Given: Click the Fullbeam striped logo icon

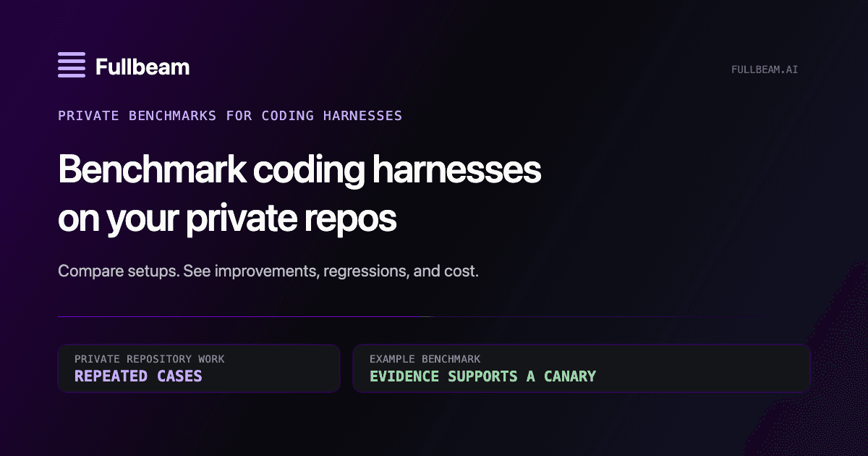Looking at the screenshot, I should tap(72, 66).
